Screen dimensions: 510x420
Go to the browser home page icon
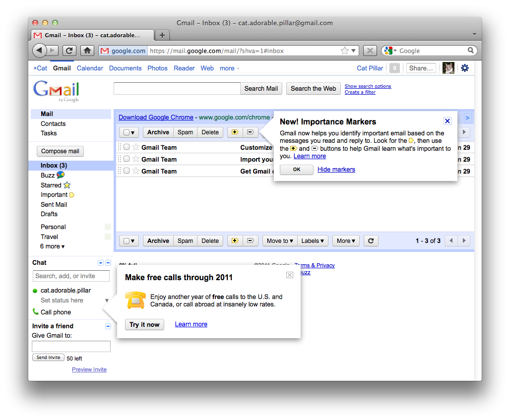pyautogui.click(x=87, y=51)
